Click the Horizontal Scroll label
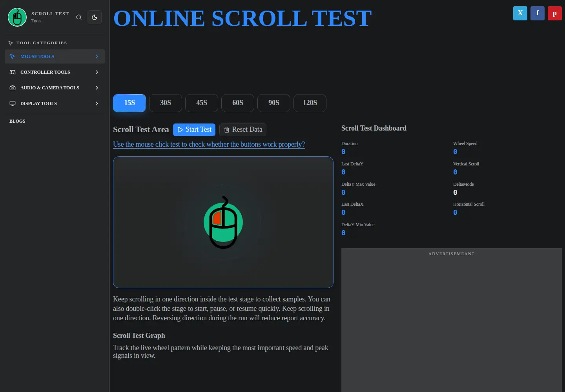Image resolution: width=565 pixels, height=392 pixels. (469, 204)
